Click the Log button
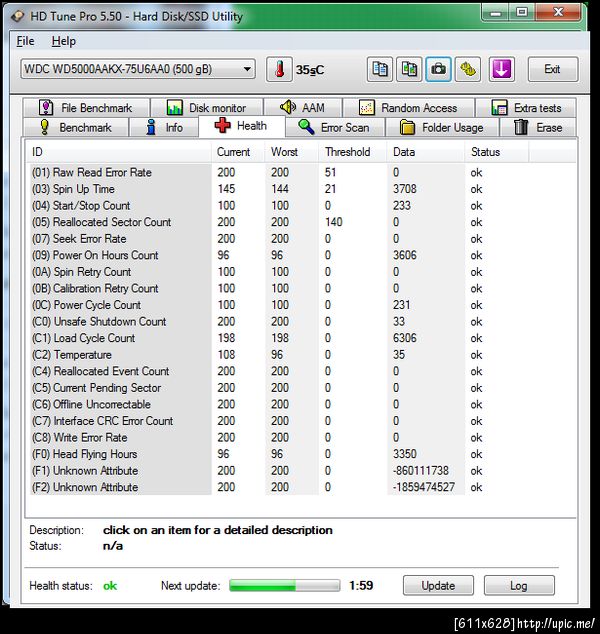 [x=519, y=585]
